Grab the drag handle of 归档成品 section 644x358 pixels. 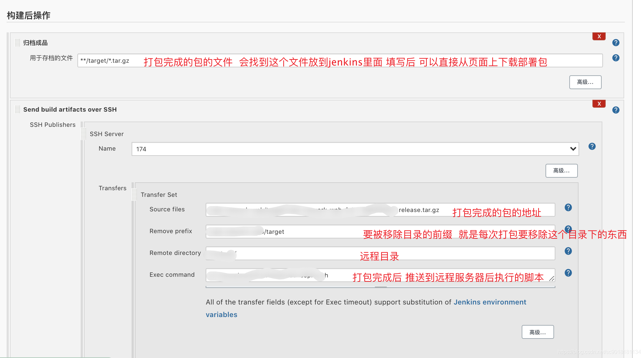(x=18, y=43)
